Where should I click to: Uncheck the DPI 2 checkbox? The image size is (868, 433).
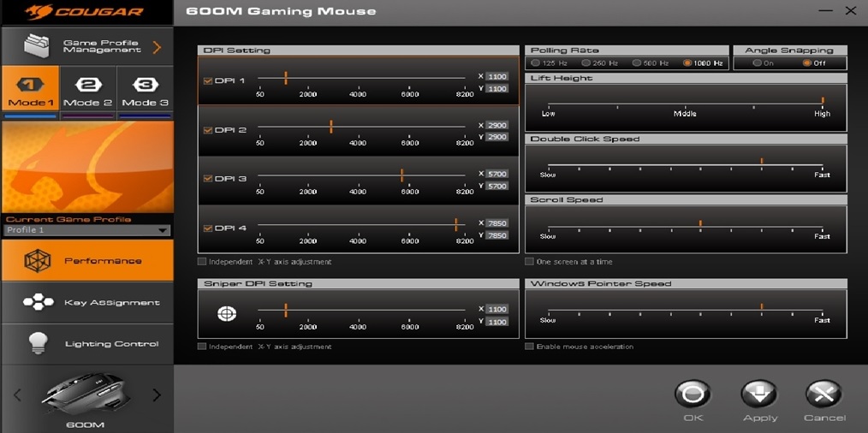click(208, 130)
